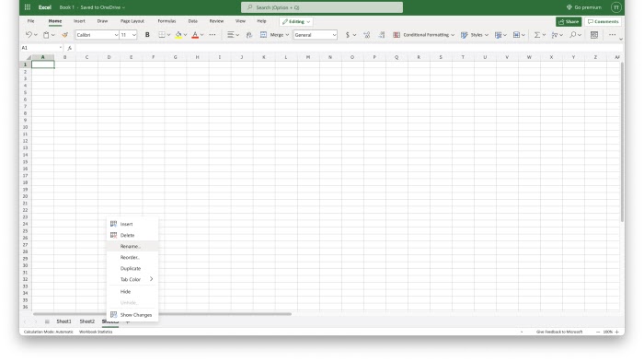This screenshot has height=362, width=644.
Task: Open the General number format dropdown
Action: 315,35
